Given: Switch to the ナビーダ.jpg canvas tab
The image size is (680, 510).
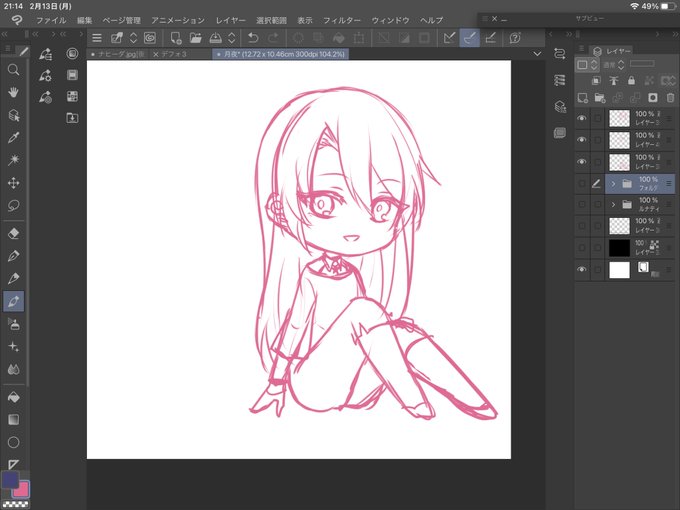Looking at the screenshot, I should [x=117, y=54].
